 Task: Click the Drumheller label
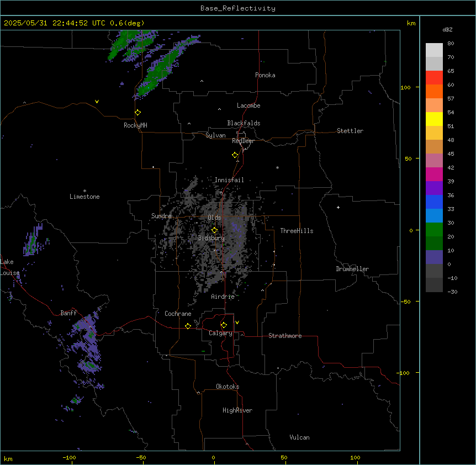pyautogui.click(x=352, y=269)
